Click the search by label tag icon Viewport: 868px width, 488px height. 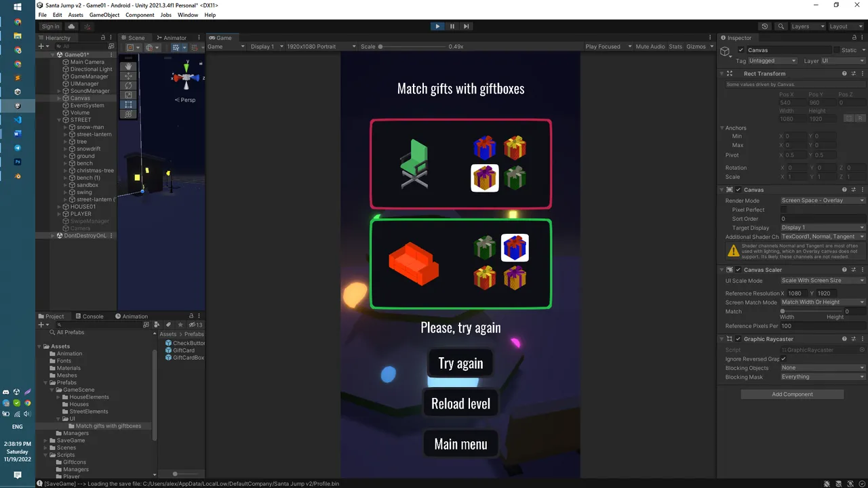pos(168,325)
